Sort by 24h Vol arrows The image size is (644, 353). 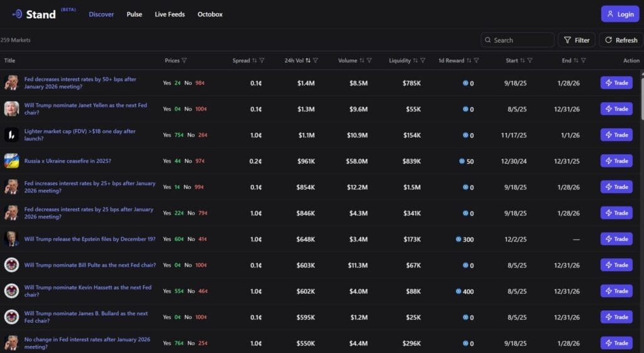[308, 60]
